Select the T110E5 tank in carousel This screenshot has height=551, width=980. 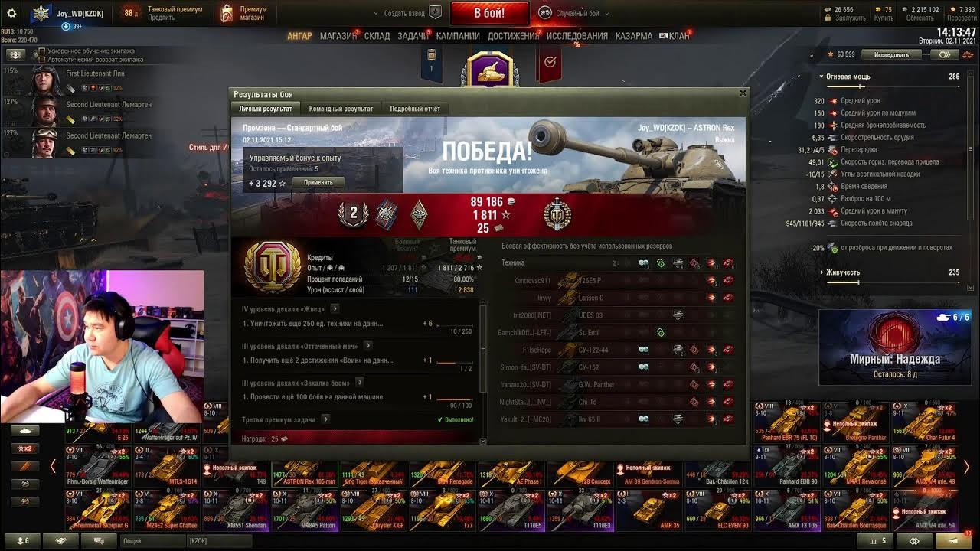pyautogui.click(x=511, y=510)
